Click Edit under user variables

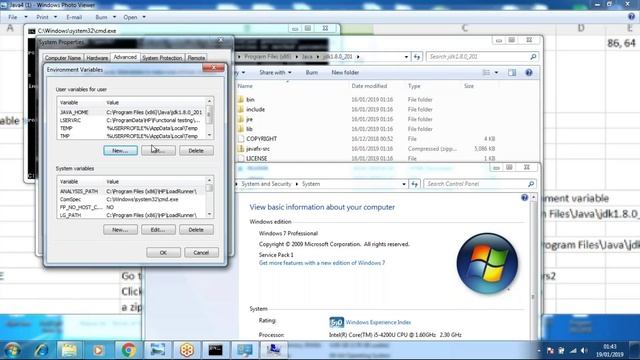pyautogui.click(x=158, y=151)
